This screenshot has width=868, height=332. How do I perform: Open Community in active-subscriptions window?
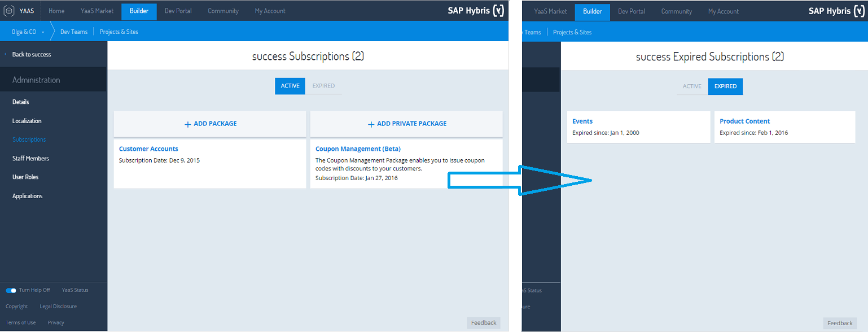coord(223,11)
